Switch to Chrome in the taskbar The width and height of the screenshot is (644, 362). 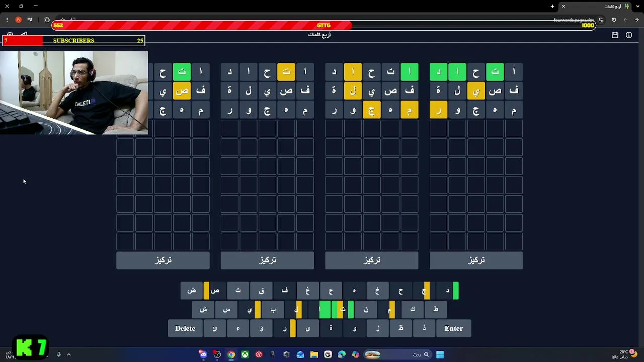231,354
